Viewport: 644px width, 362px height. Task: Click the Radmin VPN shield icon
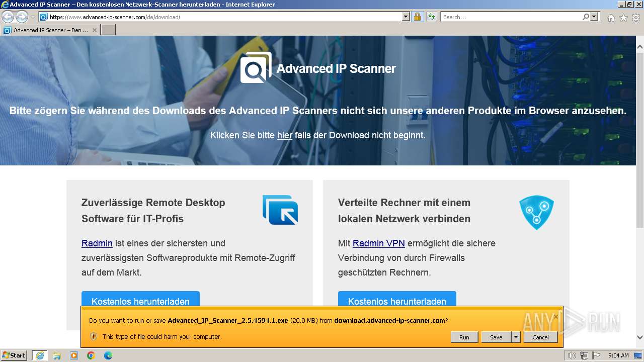[536, 213]
